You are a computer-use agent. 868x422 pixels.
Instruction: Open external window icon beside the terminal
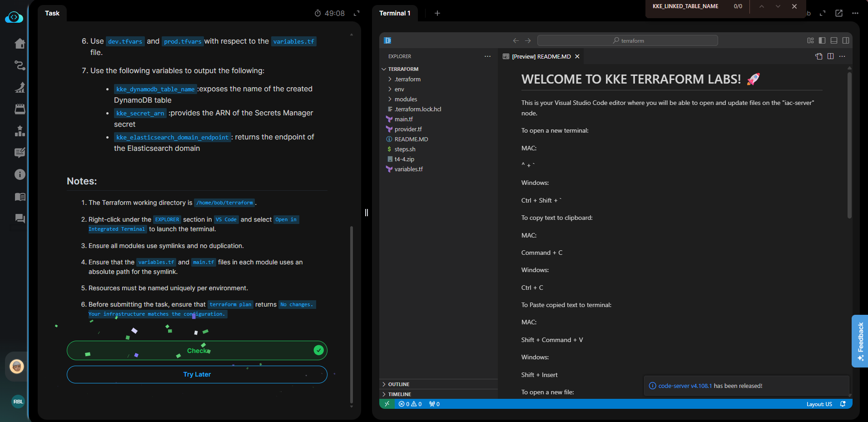pos(838,13)
